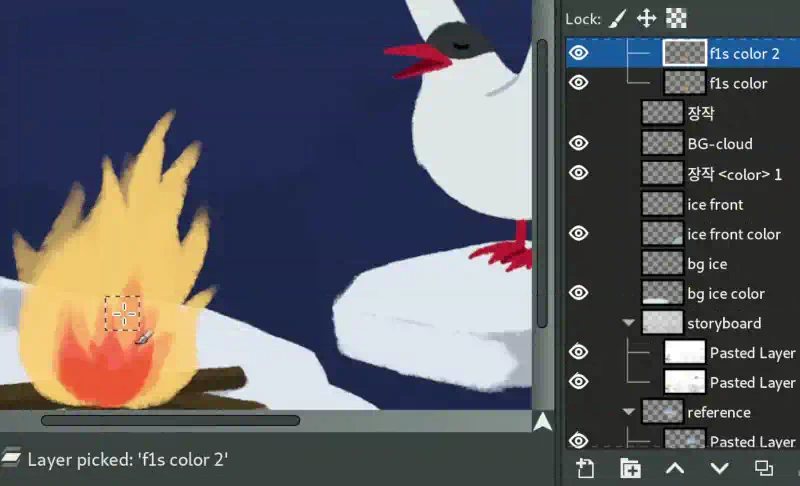Duplicate the selected layer

(x=764, y=468)
